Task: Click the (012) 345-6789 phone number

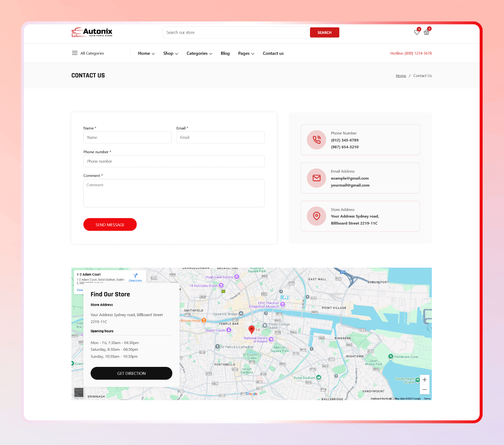Action: point(345,140)
